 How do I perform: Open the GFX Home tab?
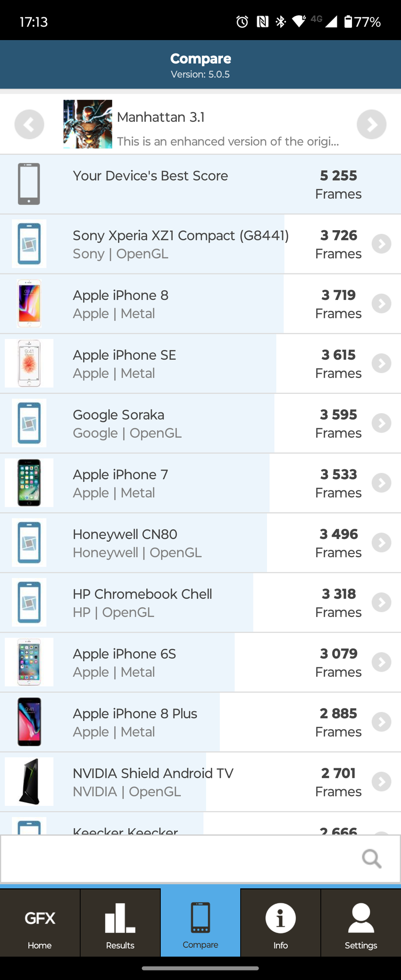40,923
